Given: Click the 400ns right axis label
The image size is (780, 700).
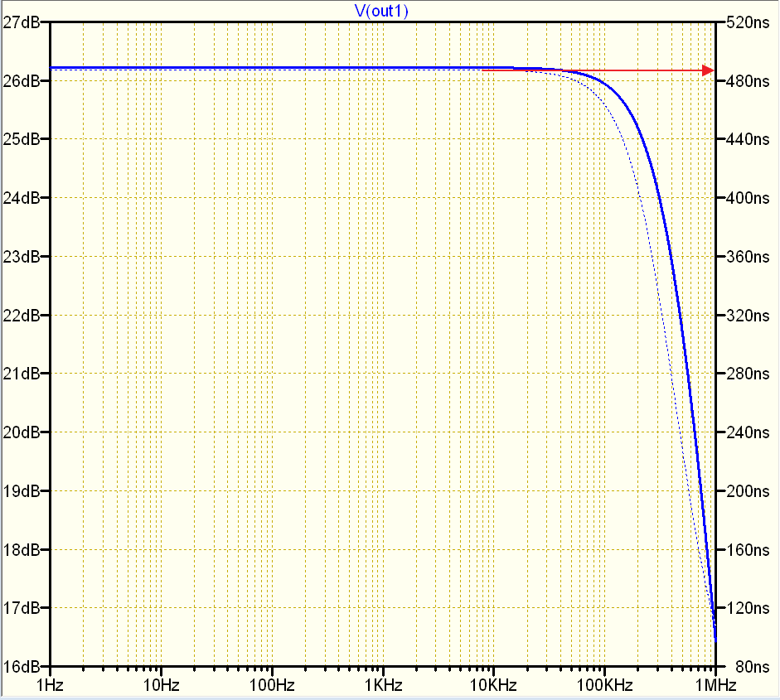Looking at the screenshot, I should click(x=748, y=198).
